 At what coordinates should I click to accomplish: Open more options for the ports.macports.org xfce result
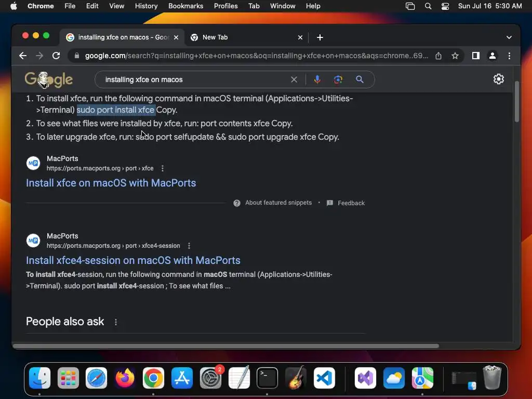pyautogui.click(x=163, y=168)
